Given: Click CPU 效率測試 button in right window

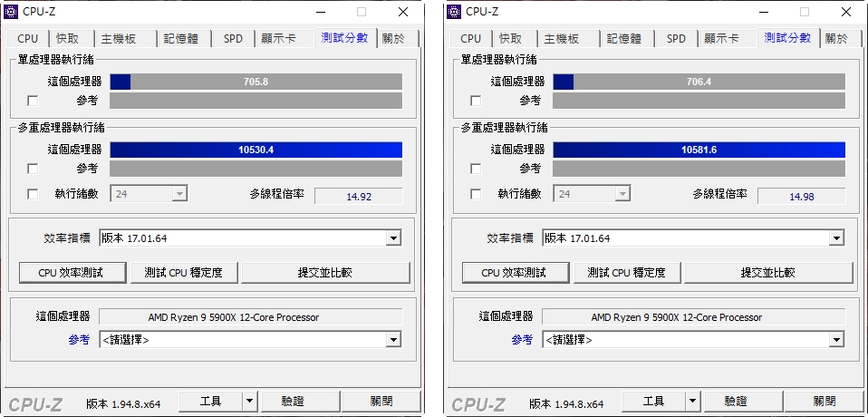Looking at the screenshot, I should click(516, 273).
